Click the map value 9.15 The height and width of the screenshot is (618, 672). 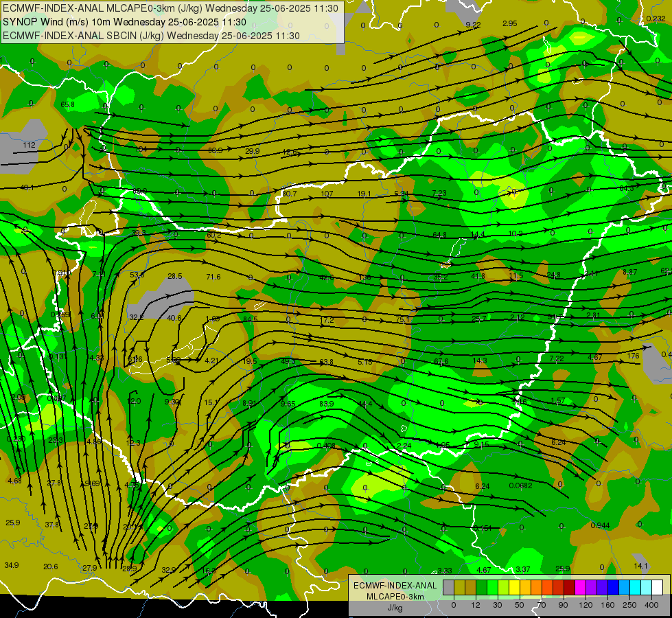(482, 444)
